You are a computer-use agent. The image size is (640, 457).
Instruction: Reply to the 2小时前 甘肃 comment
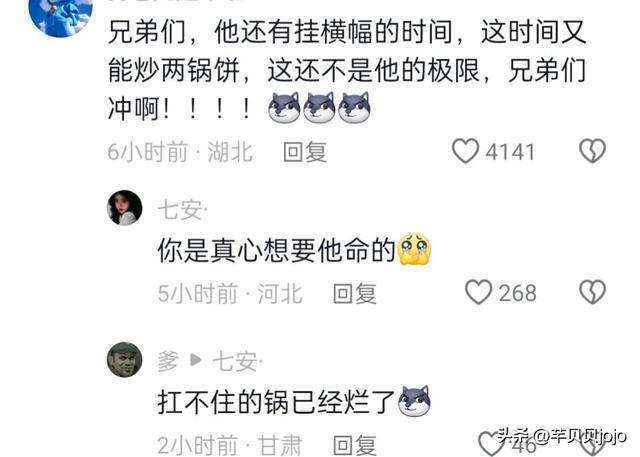(354, 445)
